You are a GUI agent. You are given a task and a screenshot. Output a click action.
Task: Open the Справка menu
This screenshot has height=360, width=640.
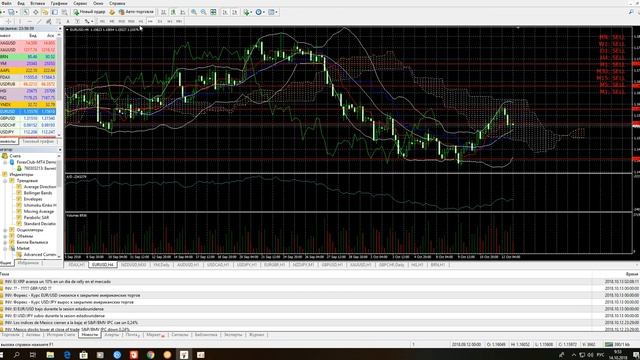coord(117,3)
